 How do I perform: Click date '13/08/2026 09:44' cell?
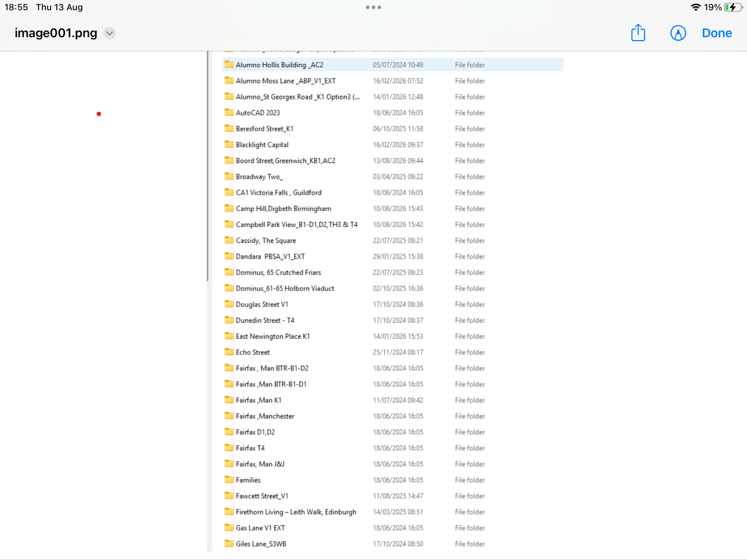tap(398, 161)
